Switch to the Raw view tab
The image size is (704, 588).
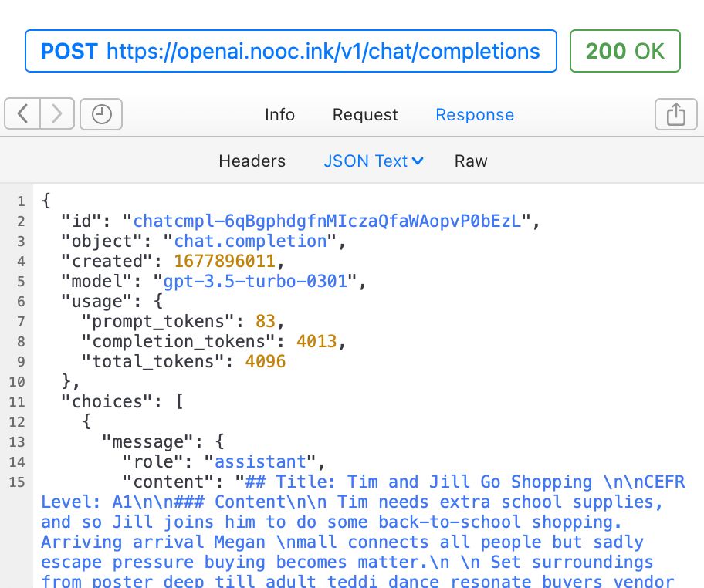(x=470, y=161)
